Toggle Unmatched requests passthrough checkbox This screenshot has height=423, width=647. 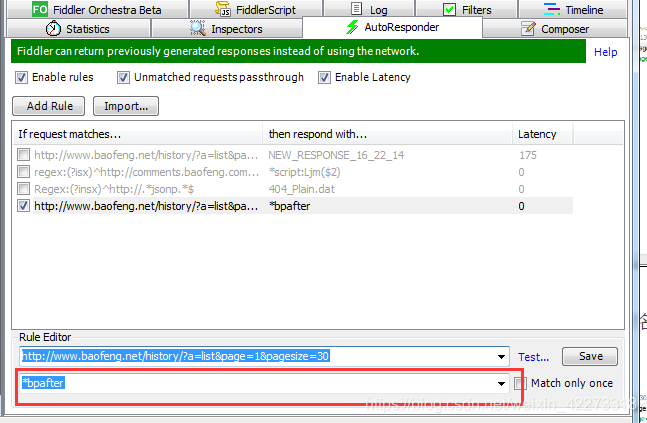(123, 77)
